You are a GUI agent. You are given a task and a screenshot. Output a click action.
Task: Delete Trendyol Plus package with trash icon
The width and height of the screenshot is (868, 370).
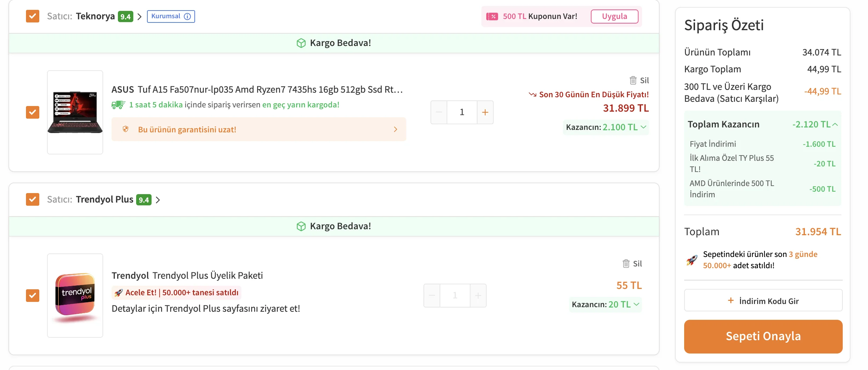(626, 264)
